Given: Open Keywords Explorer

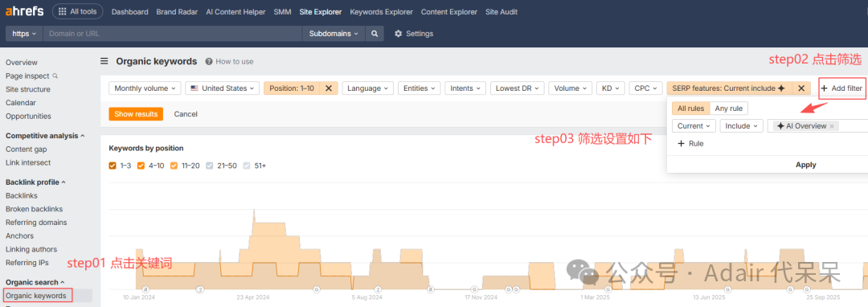Looking at the screenshot, I should tap(382, 11).
